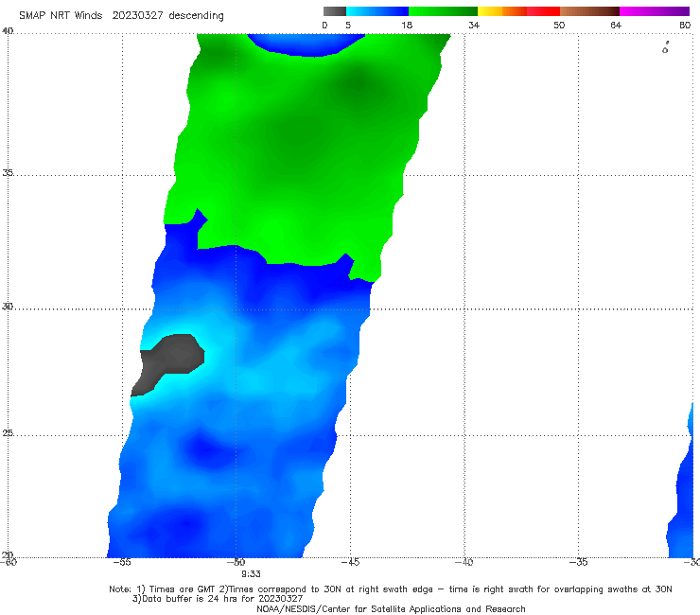Click the longitude label '-45' on the bottom axis
The width and height of the screenshot is (700, 615).
click(350, 562)
